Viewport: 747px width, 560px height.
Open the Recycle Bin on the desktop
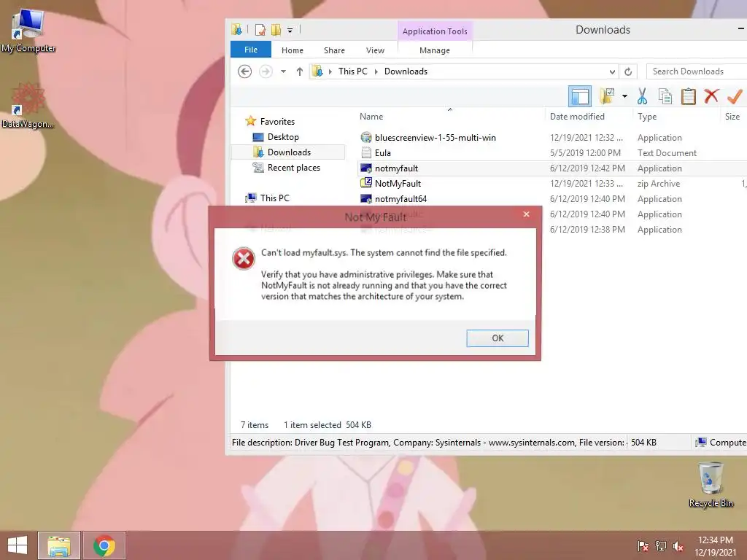point(711,484)
